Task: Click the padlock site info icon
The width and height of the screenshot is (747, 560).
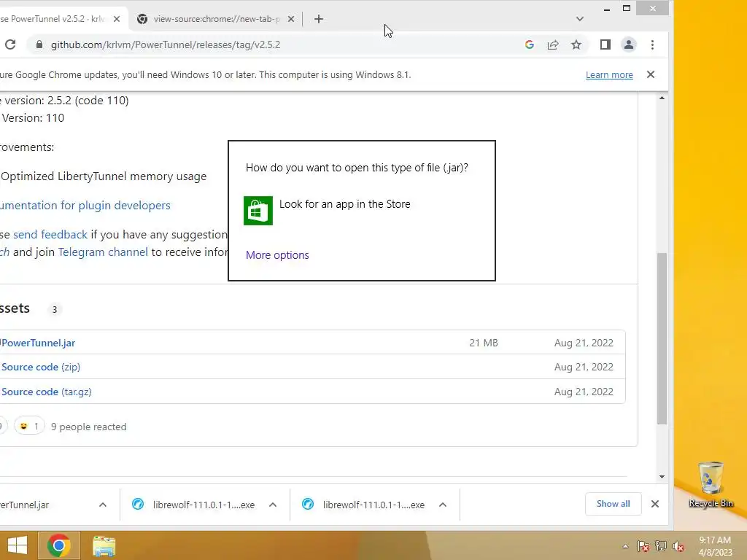Action: 39,44
